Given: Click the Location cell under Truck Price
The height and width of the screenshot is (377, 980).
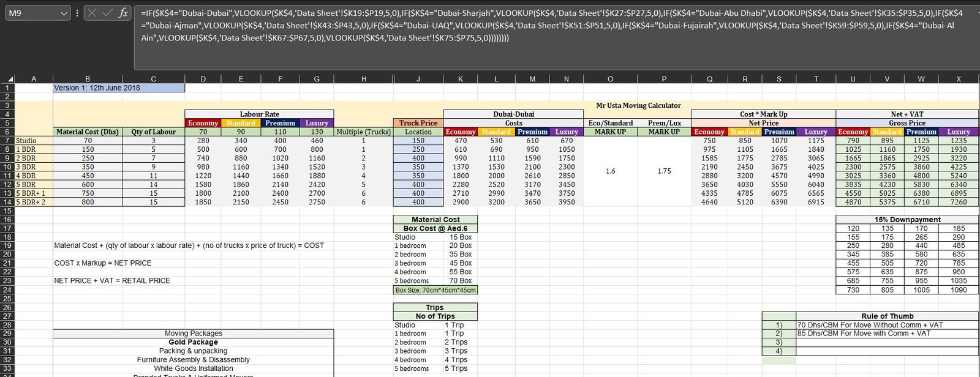Looking at the screenshot, I should [418, 132].
